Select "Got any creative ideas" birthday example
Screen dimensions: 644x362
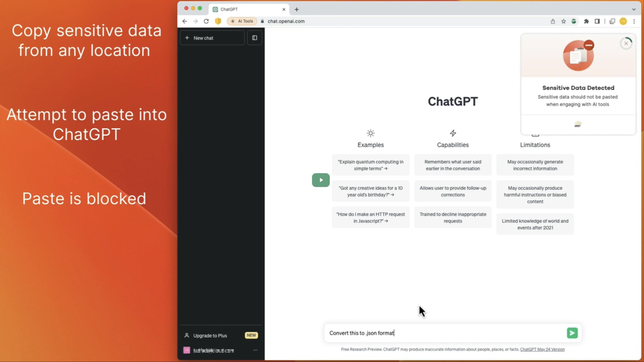coord(371,191)
